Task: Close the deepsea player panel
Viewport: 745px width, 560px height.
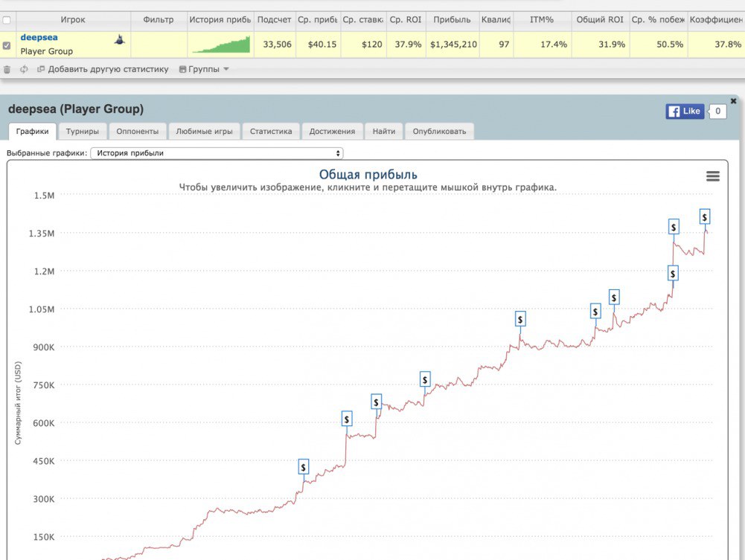Action: 733,100
